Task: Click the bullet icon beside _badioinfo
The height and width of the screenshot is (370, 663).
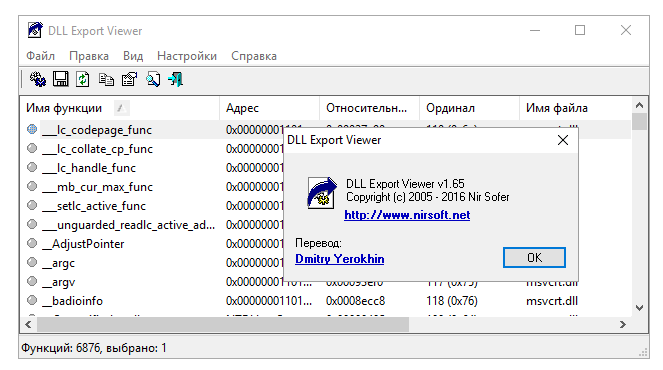Action: pyautogui.click(x=32, y=300)
